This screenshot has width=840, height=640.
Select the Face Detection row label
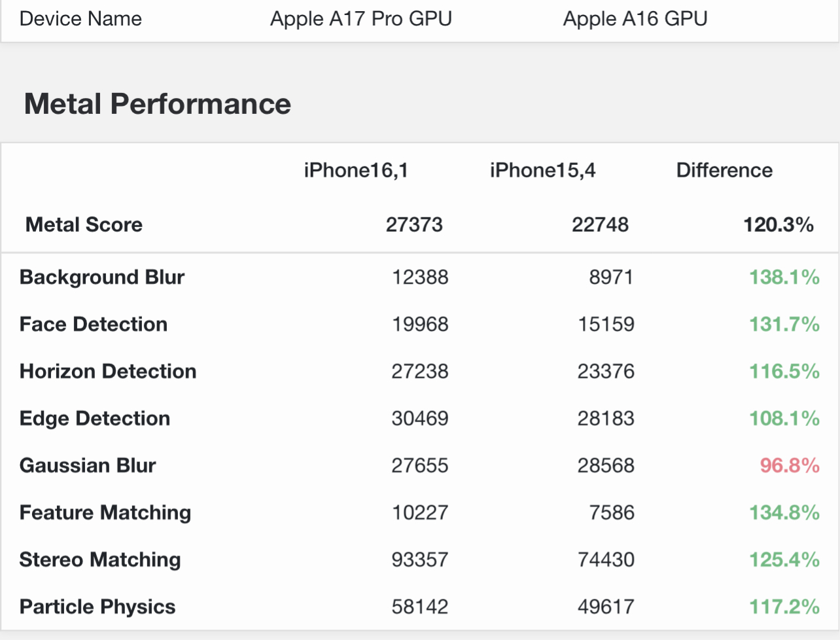coord(94,324)
